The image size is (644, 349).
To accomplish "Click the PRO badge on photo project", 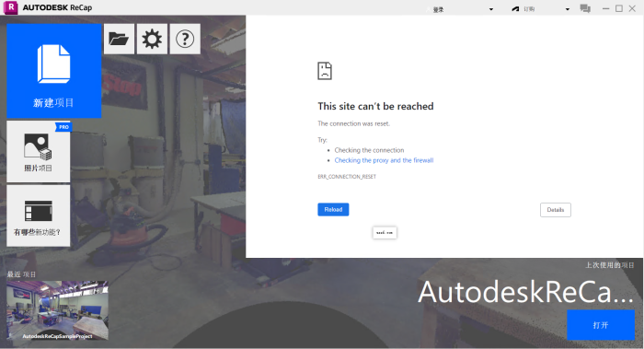I will point(63,127).
